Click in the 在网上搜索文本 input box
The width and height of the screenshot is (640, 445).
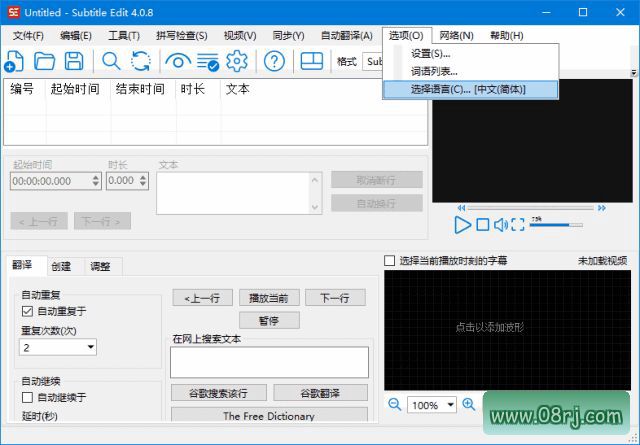pyautogui.click(x=269, y=362)
